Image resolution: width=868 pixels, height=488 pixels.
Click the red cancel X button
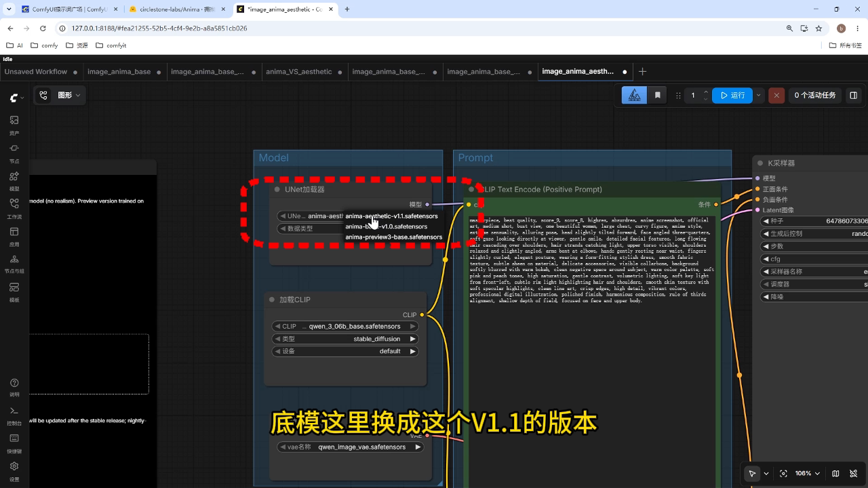pos(776,96)
